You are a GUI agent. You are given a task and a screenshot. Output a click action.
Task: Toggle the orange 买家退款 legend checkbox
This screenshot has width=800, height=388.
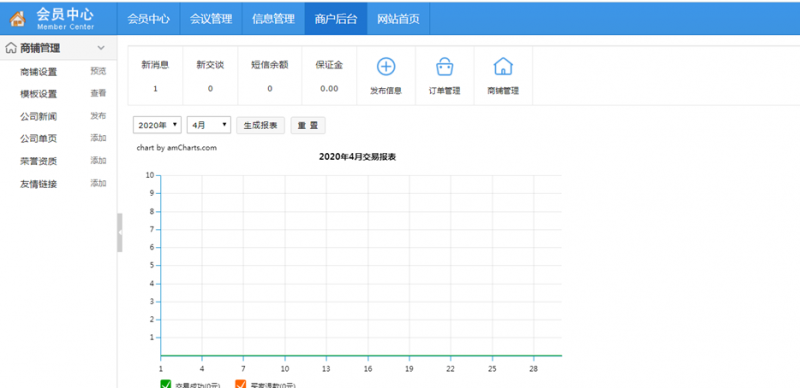click(x=240, y=384)
